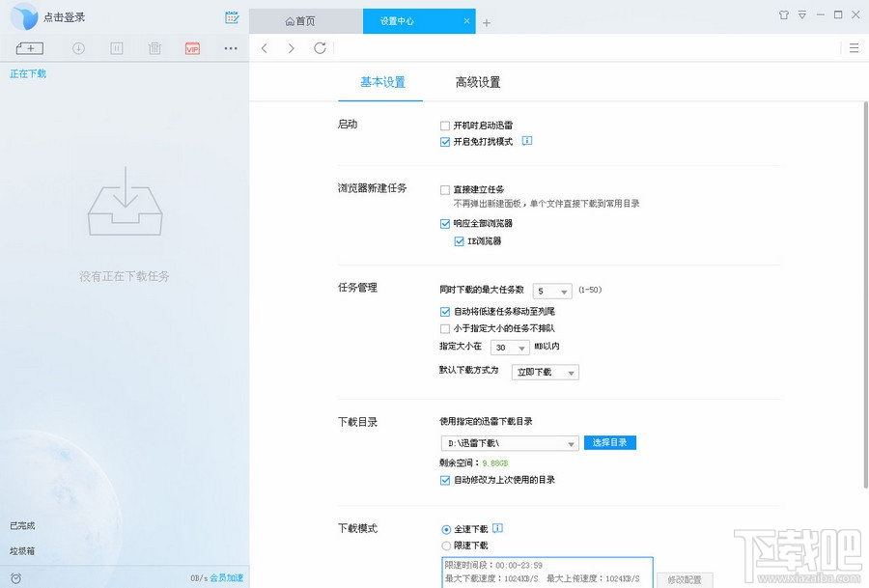
Task: Open the download plan calendar icon
Action: pos(231,16)
